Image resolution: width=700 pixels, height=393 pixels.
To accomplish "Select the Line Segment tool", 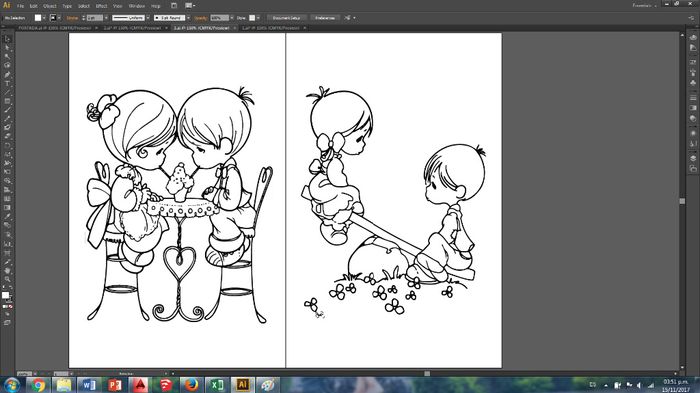I will tap(7, 92).
